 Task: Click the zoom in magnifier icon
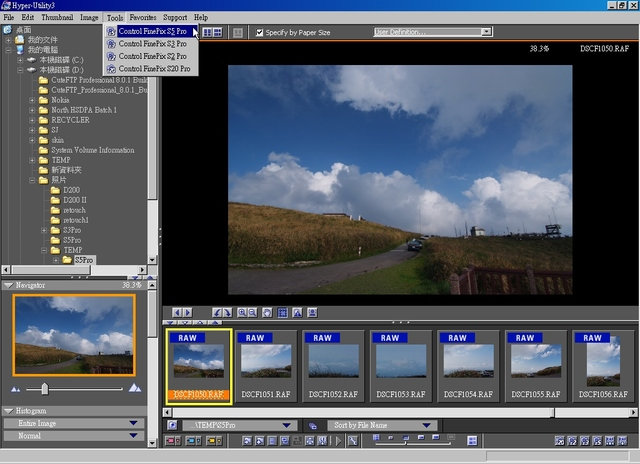tap(242, 313)
